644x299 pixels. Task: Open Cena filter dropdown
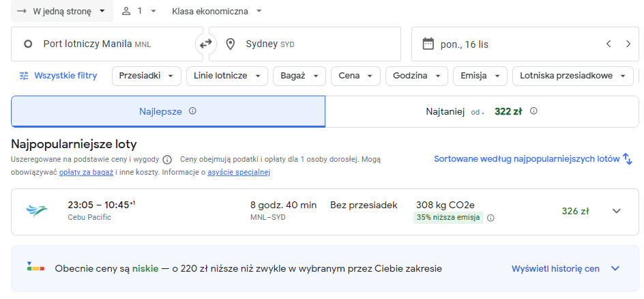click(355, 76)
